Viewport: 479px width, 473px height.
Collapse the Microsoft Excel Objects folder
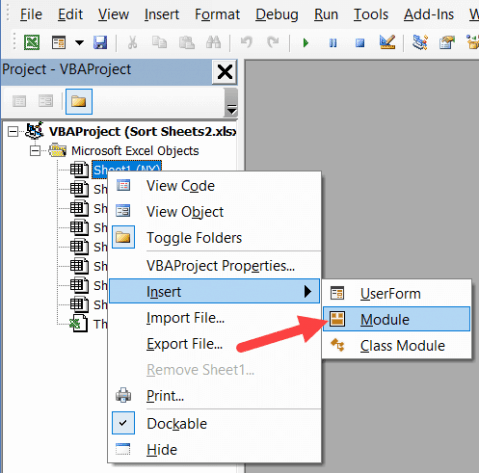(35, 151)
